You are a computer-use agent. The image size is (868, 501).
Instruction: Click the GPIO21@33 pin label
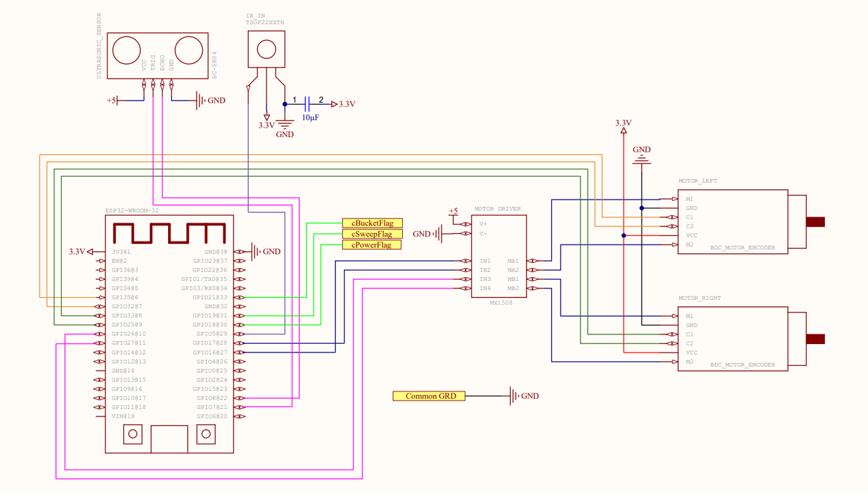210,297
